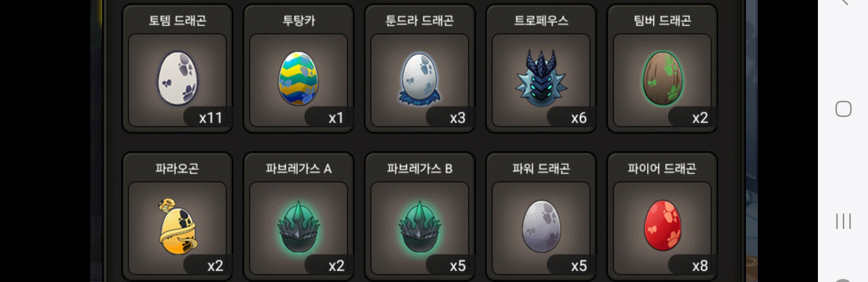Open the Android recent apps button

[x=843, y=221]
